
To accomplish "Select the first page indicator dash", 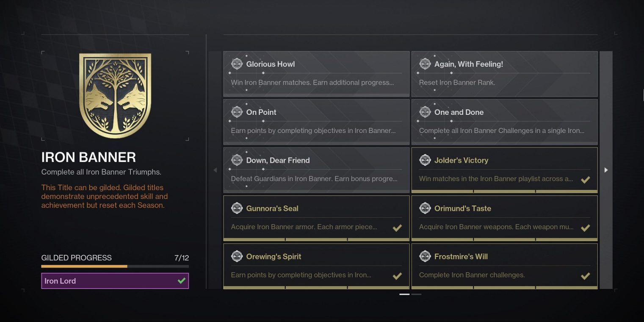I will pos(404,294).
